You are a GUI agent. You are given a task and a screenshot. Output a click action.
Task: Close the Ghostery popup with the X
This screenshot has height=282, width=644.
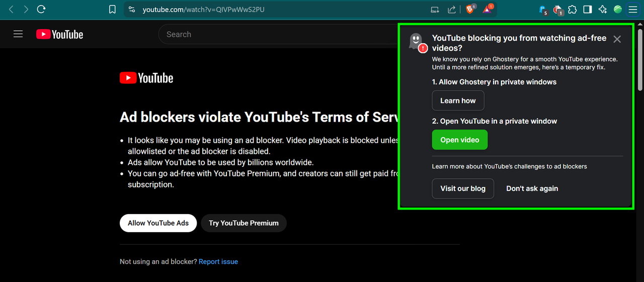pyautogui.click(x=617, y=39)
